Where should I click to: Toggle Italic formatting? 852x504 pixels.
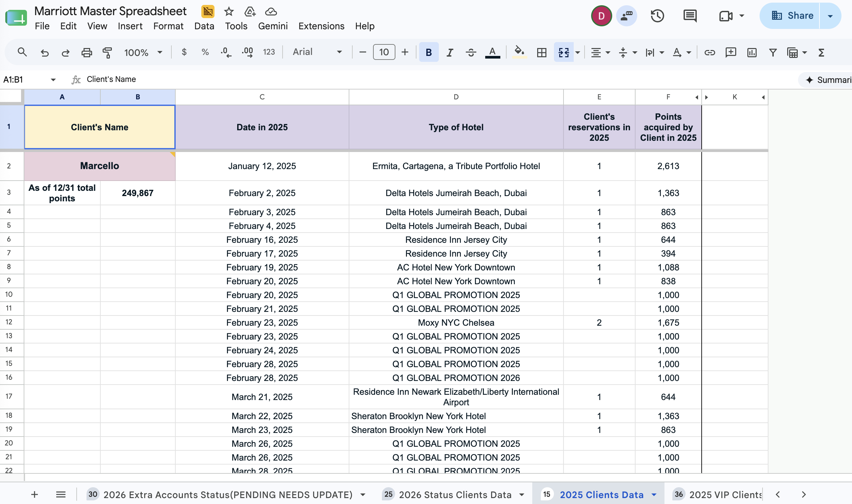point(450,52)
